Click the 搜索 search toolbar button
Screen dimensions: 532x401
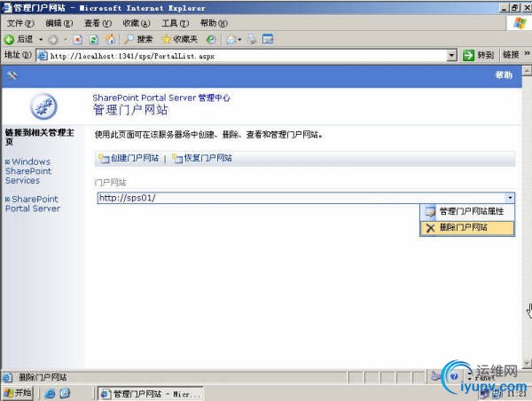pos(138,39)
